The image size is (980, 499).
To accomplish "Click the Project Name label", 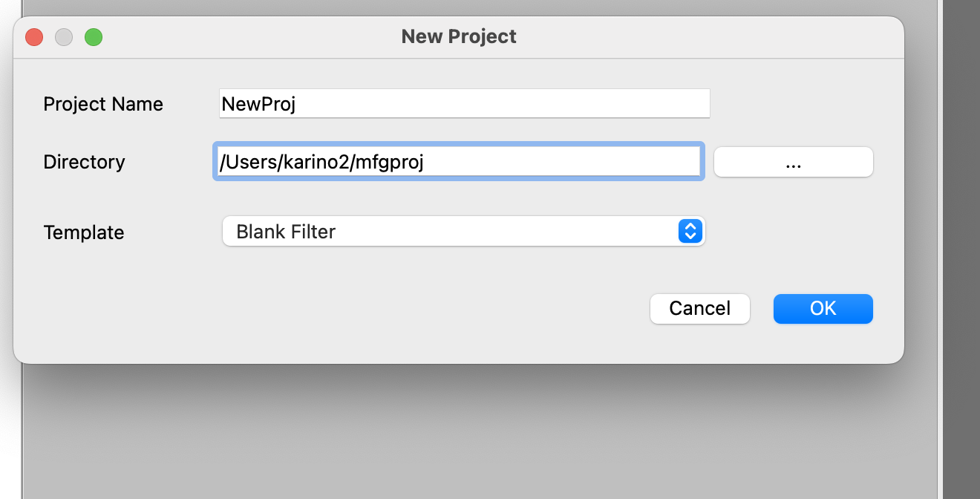I will click(x=103, y=104).
